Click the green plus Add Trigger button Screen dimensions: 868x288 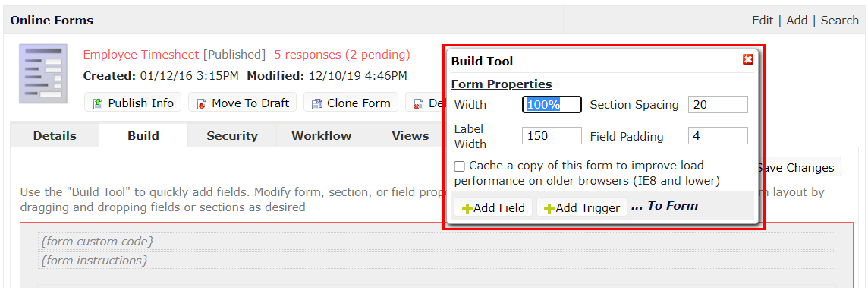point(582,207)
